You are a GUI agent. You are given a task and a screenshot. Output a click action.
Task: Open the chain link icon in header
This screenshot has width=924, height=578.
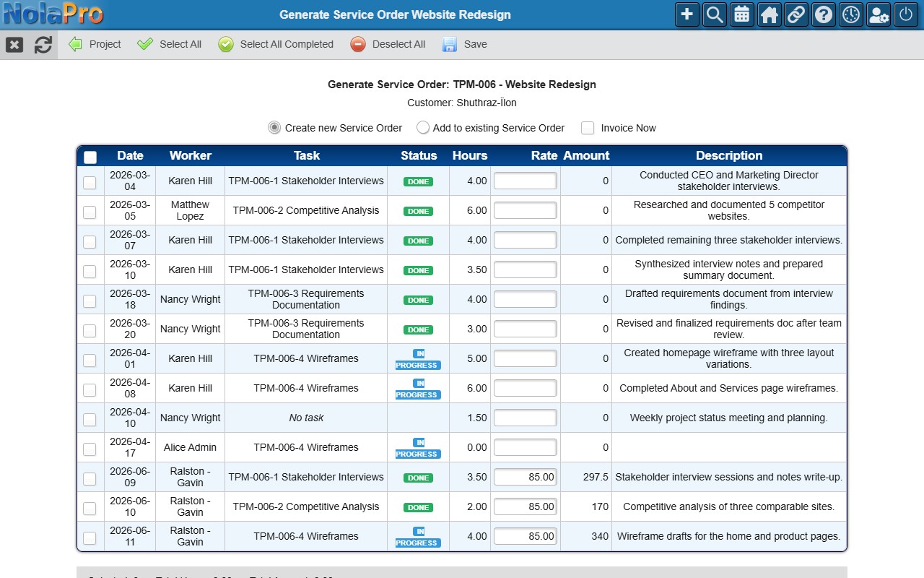coord(796,14)
